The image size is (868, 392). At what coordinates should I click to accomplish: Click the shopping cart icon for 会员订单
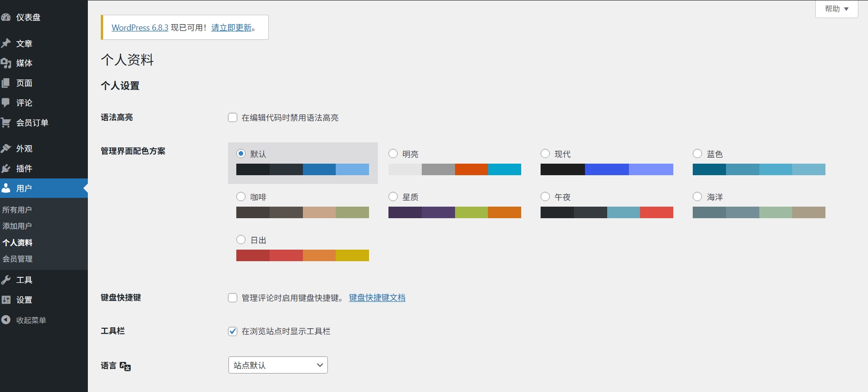point(6,122)
